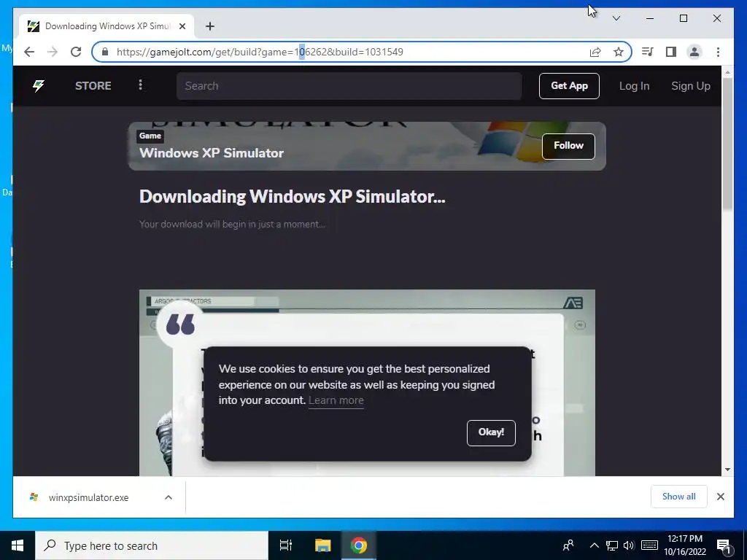The height and width of the screenshot is (560, 747).
Task: Open the Sign Up page
Action: point(690,86)
